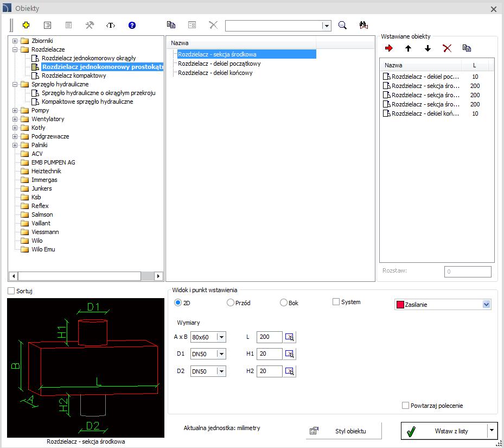Select Rozdzielacz - dekiel końcowy in list

[x=215, y=73]
